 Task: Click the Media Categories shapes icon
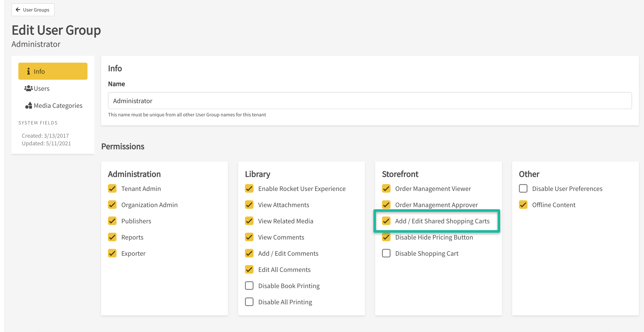29,105
